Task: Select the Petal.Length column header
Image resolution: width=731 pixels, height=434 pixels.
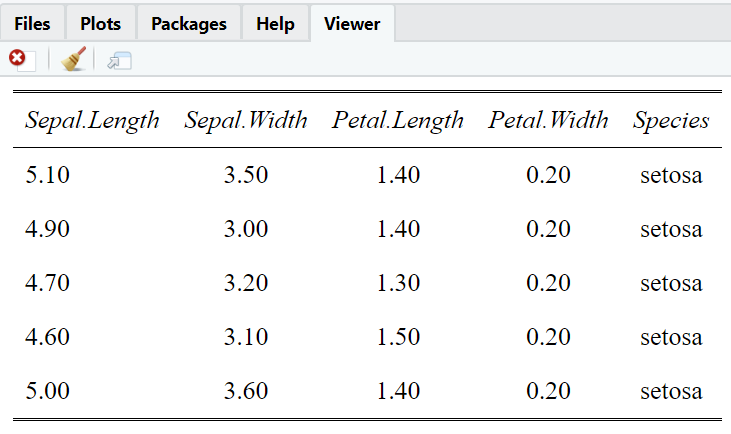Action: [x=398, y=121]
